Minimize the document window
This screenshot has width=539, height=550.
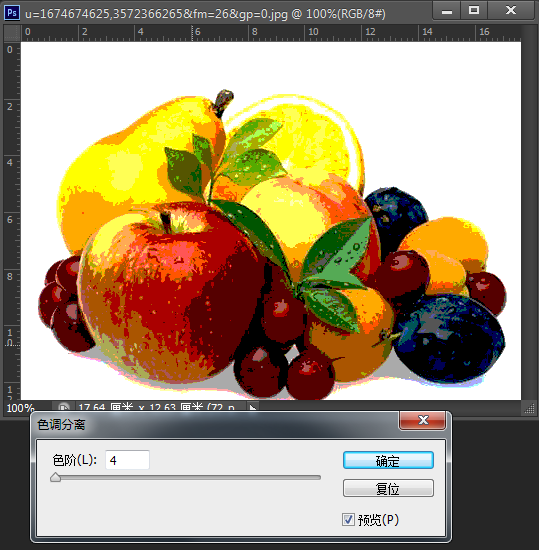(446, 11)
